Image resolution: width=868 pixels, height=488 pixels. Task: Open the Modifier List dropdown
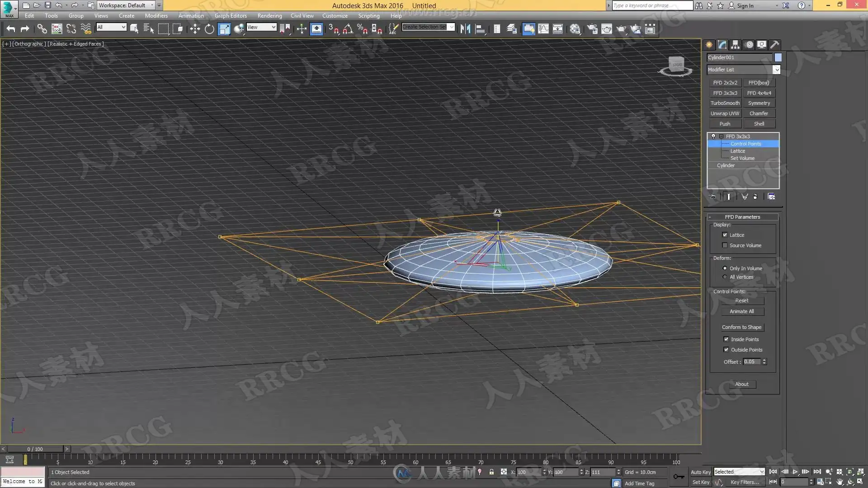(x=776, y=70)
